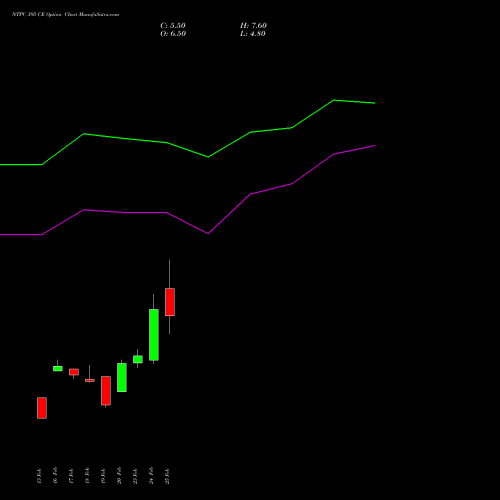The height and width of the screenshot is (500, 500).
Task: Click the tall green candle above 24 Feb
Action: (x=154, y=335)
